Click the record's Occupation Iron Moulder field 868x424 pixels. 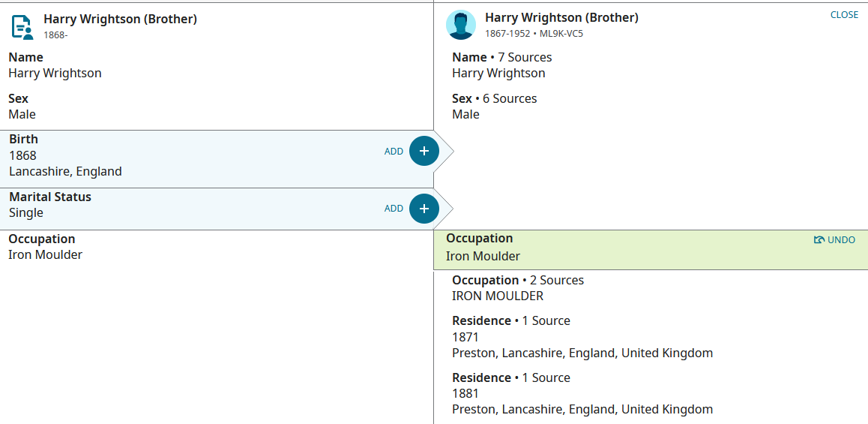coord(46,247)
